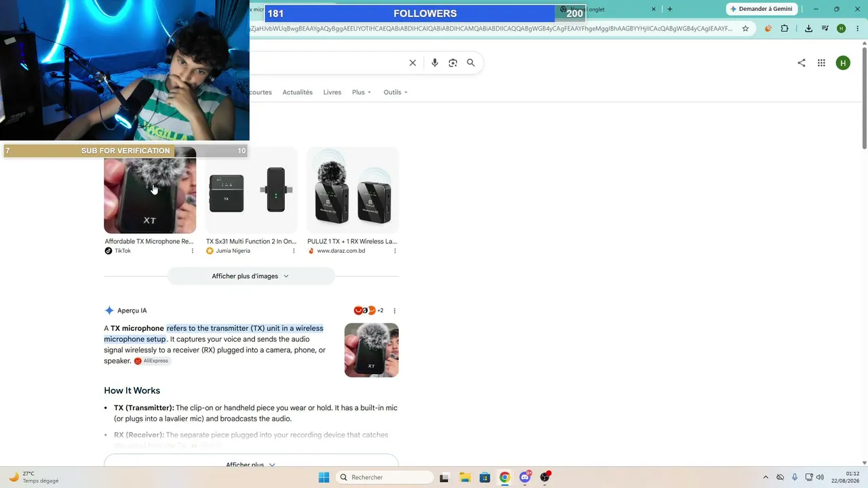Click the orange extension icon in toolbar

click(768, 28)
